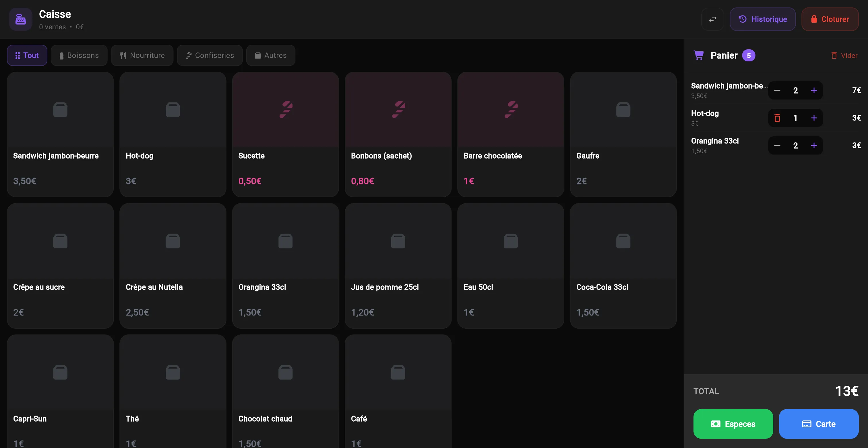The width and height of the screenshot is (868, 448).
Task: Decrease Orangina 33cl quantity with minus
Action: coord(777,145)
